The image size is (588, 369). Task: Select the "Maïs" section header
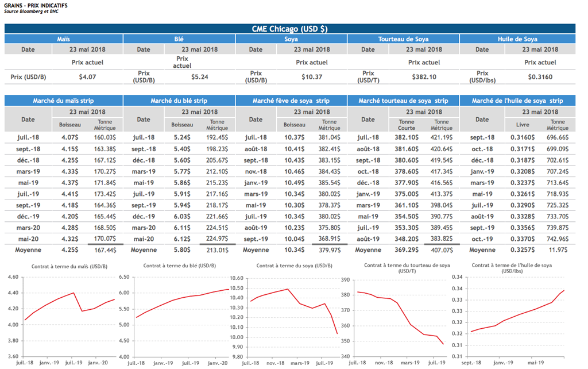pyautogui.click(x=64, y=39)
